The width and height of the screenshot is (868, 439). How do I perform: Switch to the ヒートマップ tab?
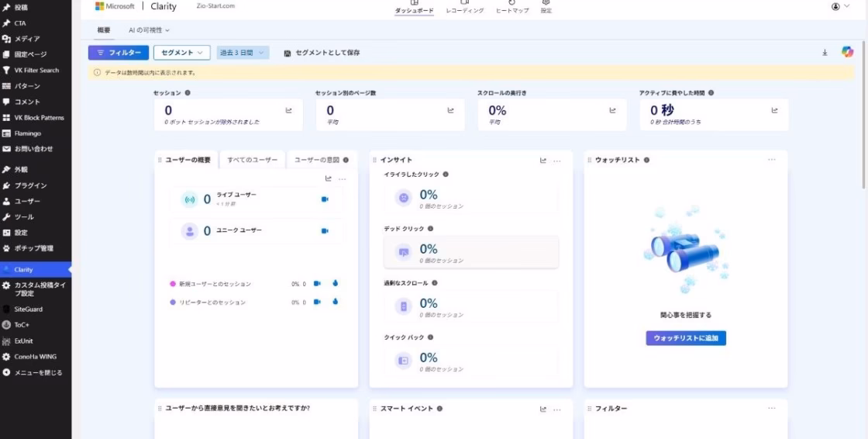point(512,7)
